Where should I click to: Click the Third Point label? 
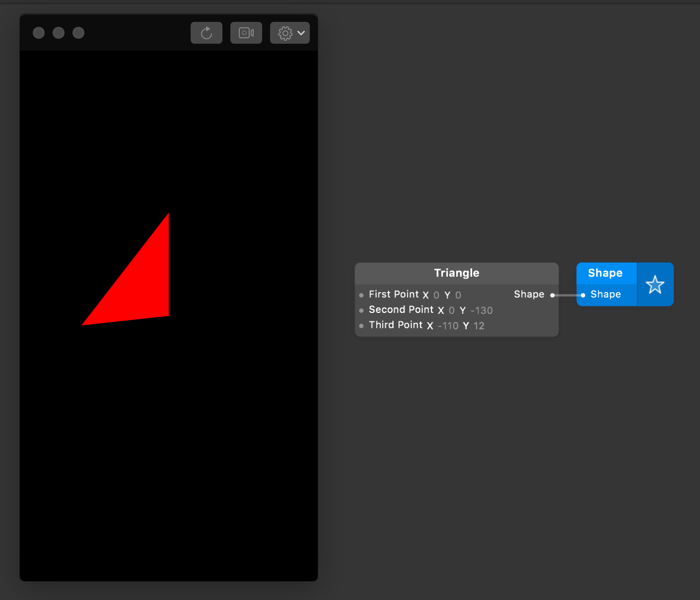(396, 325)
